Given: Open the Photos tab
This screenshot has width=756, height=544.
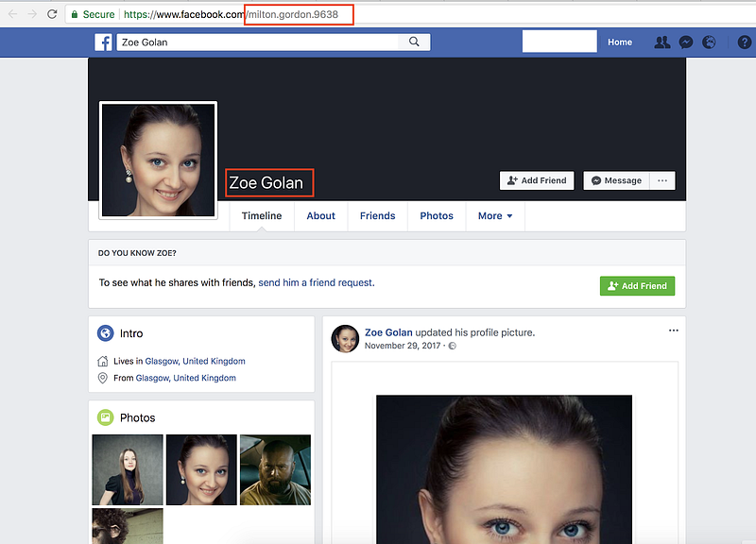Looking at the screenshot, I should (436, 215).
